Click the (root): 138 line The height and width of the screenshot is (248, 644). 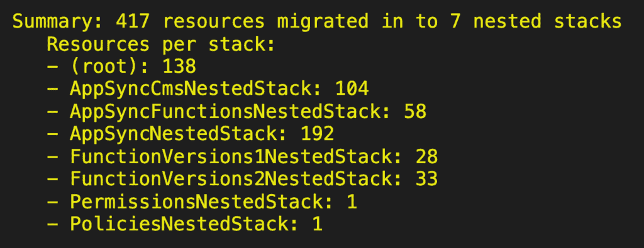[121, 67]
